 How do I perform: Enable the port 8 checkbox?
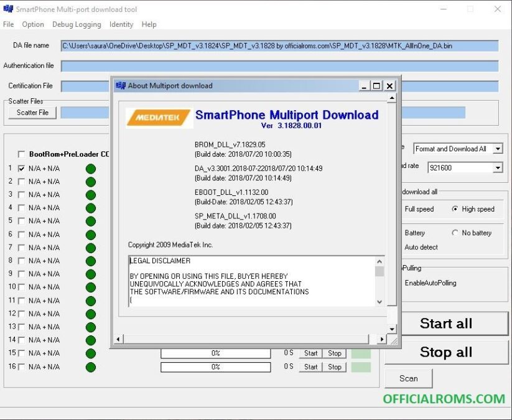click(x=22, y=261)
